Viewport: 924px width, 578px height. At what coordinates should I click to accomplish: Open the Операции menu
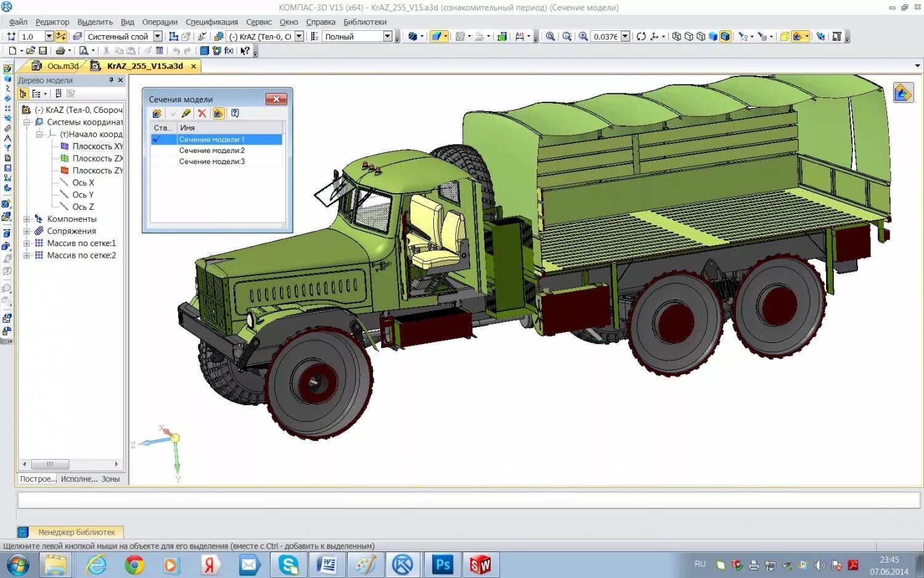(x=160, y=22)
